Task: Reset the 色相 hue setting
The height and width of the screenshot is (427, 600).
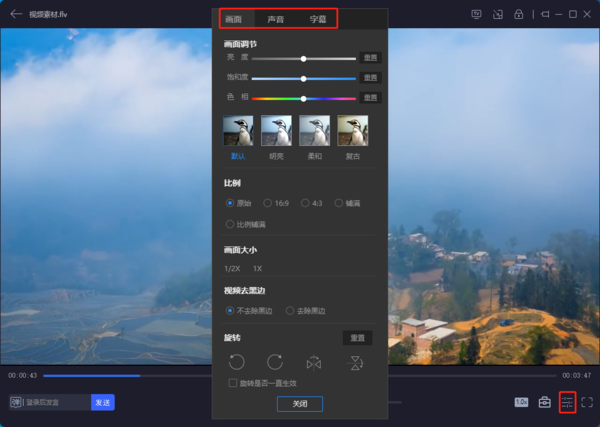Action: click(x=370, y=98)
